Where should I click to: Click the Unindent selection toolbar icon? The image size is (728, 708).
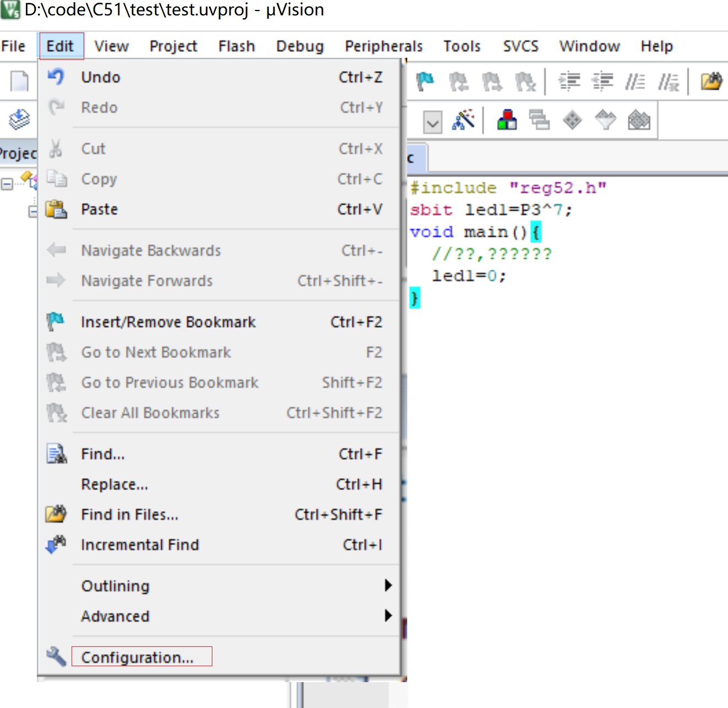[x=603, y=82]
